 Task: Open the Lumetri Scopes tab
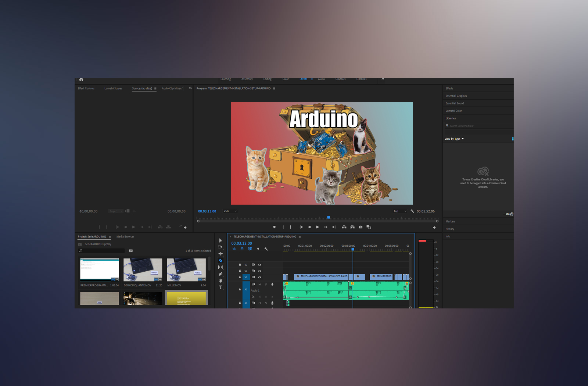[113, 89]
